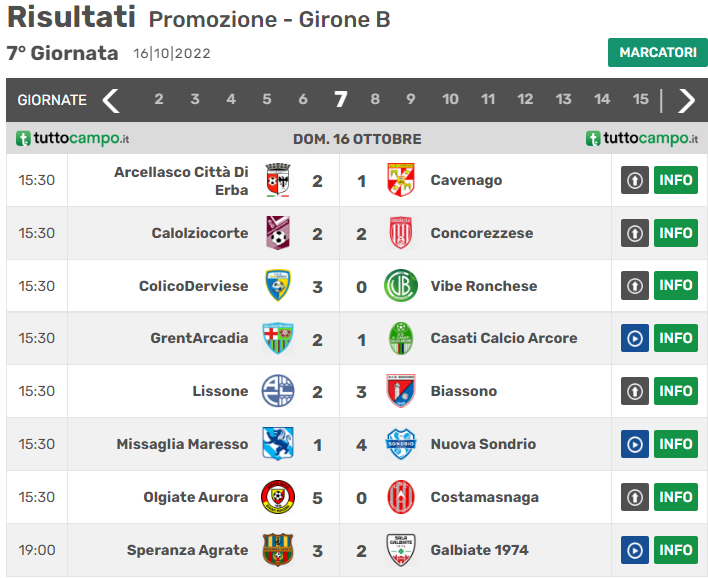
Task: Click the Vibe Ronchese green logo
Action: (x=400, y=286)
